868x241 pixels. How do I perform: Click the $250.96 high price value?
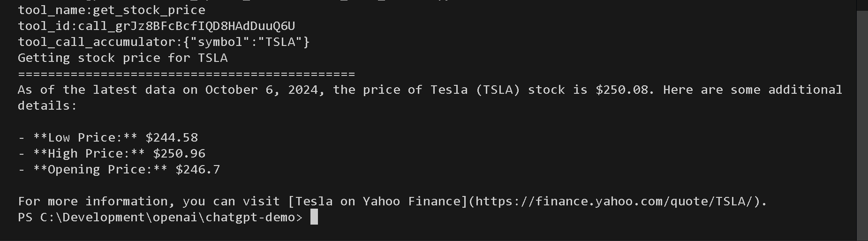[x=179, y=154]
